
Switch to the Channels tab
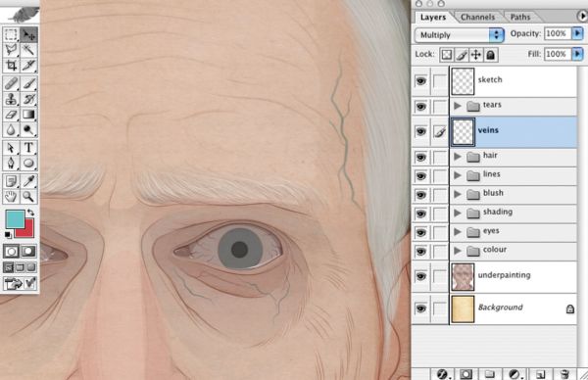tap(477, 17)
